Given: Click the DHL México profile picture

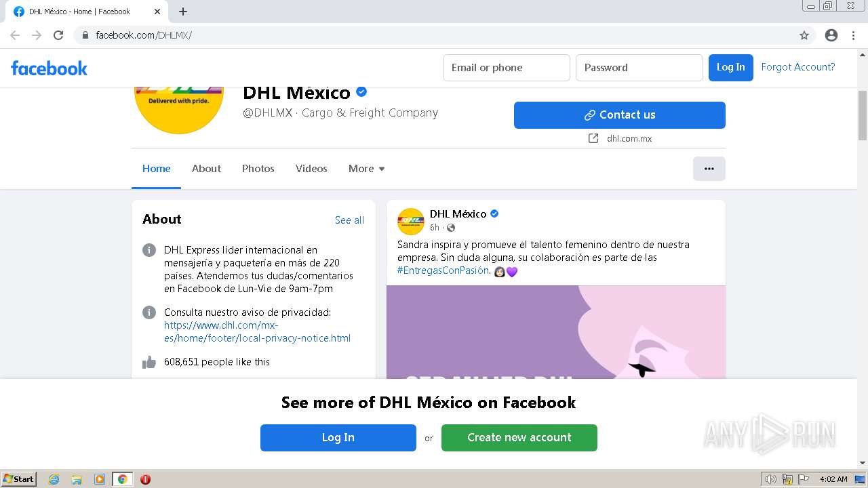Looking at the screenshot, I should point(179,110).
